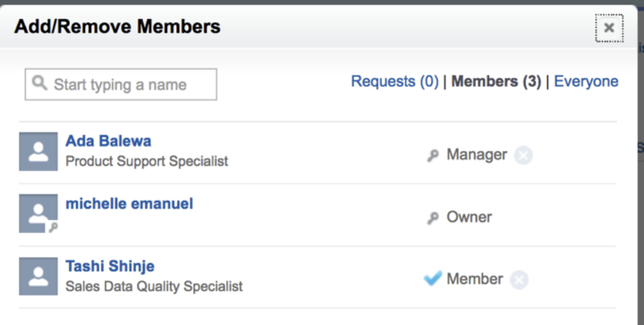Click Ada Balewa's avatar icon
The width and height of the screenshot is (644, 325).
[38, 151]
